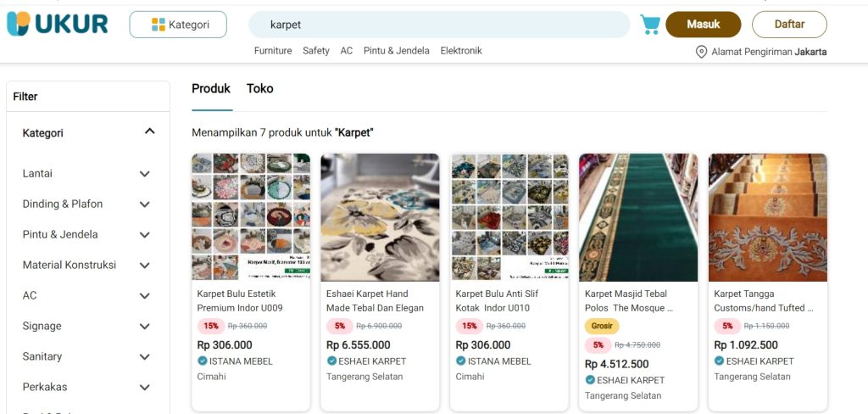Click the UKUR logo
Image resolution: width=868 pixels, height=414 pixels.
point(58,24)
